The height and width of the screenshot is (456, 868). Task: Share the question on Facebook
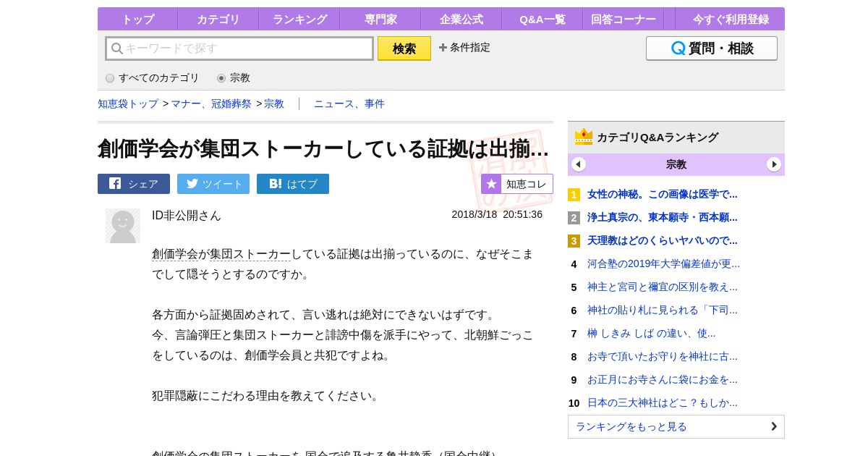pyautogui.click(x=134, y=184)
